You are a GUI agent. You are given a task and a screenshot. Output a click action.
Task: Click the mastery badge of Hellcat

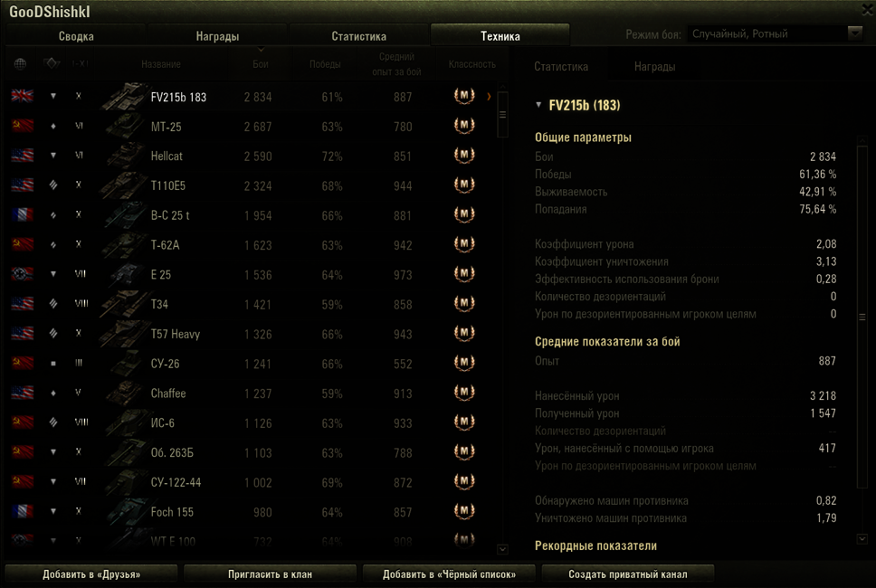(464, 156)
